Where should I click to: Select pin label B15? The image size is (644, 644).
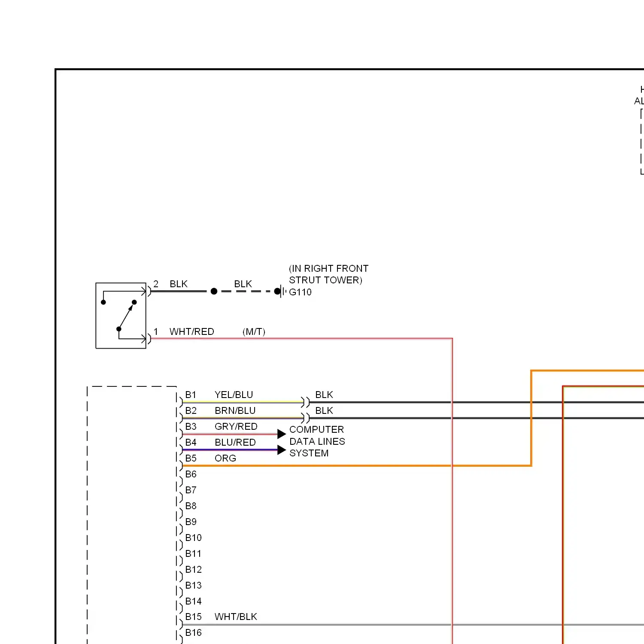click(x=193, y=617)
